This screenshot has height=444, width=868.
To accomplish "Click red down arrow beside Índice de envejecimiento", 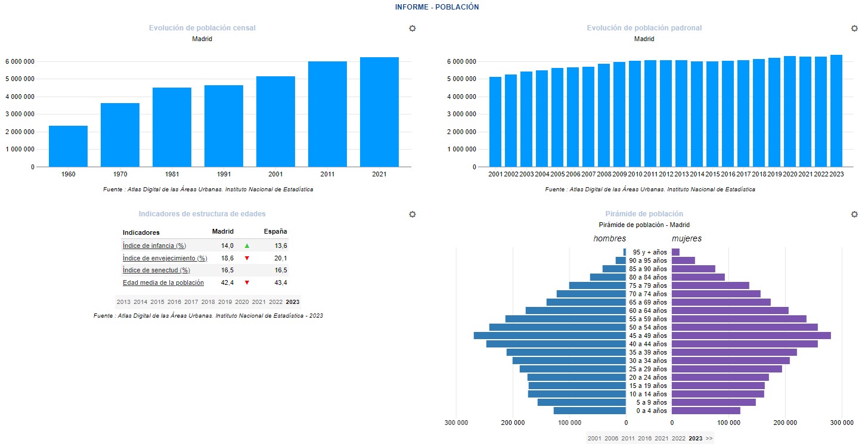I will [247, 258].
